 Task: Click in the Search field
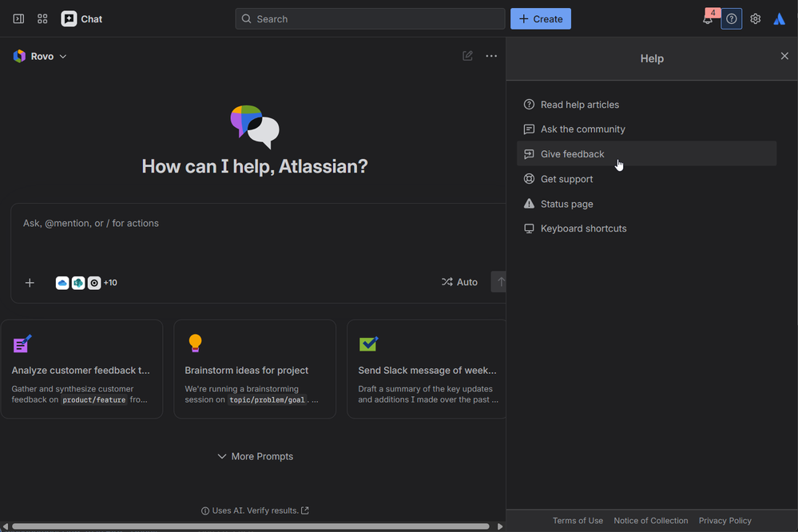point(370,19)
